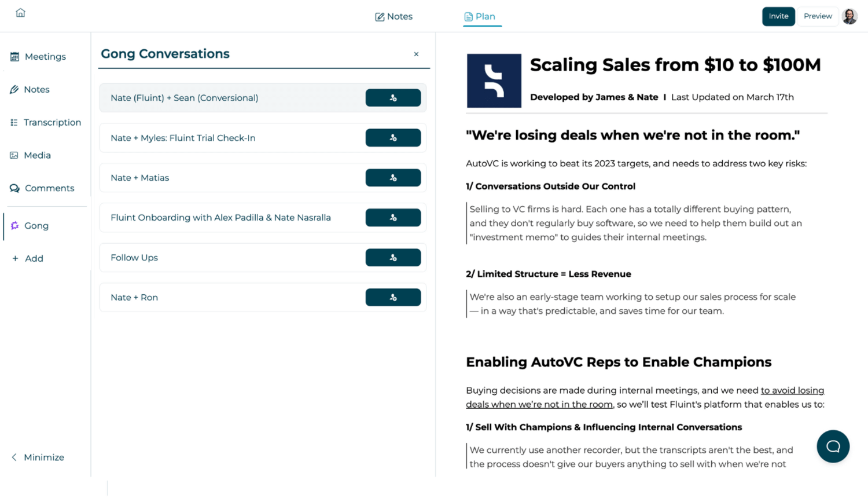The width and height of the screenshot is (868, 498).
Task: Open the "avoid losing deals" link
Action: [x=792, y=391]
